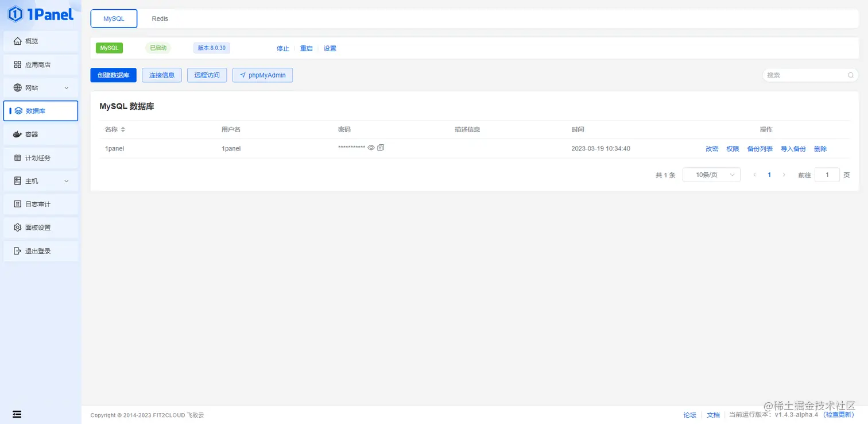Switch to the Redis tab

(160, 19)
